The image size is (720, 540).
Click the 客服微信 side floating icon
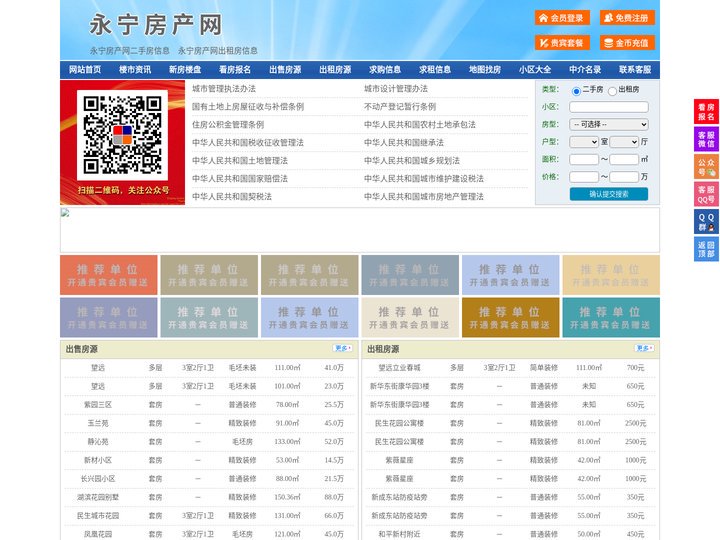[706, 139]
